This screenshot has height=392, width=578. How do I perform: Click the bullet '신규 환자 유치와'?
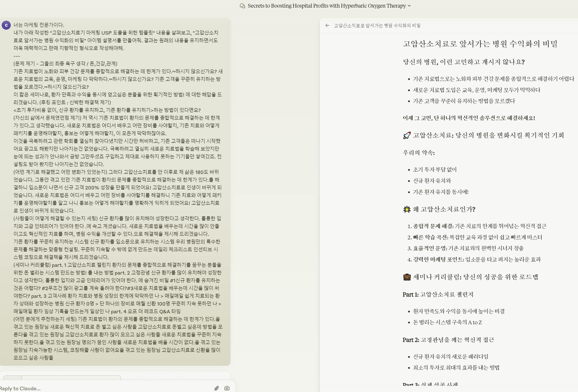coord(432,181)
